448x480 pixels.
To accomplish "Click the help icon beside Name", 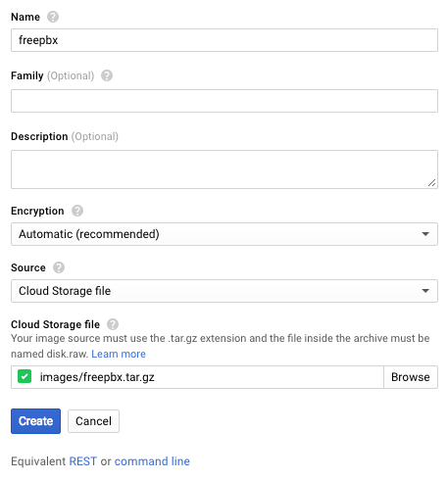I will point(53,17).
